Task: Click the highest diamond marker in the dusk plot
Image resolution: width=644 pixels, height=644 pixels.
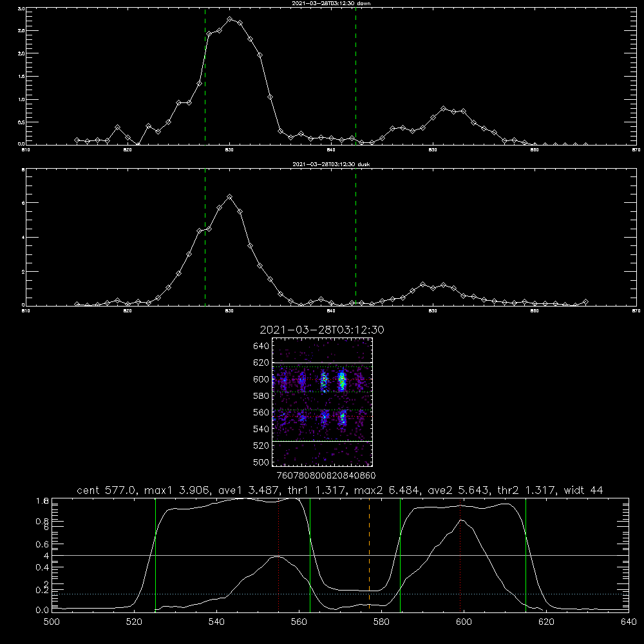Action: [230, 197]
